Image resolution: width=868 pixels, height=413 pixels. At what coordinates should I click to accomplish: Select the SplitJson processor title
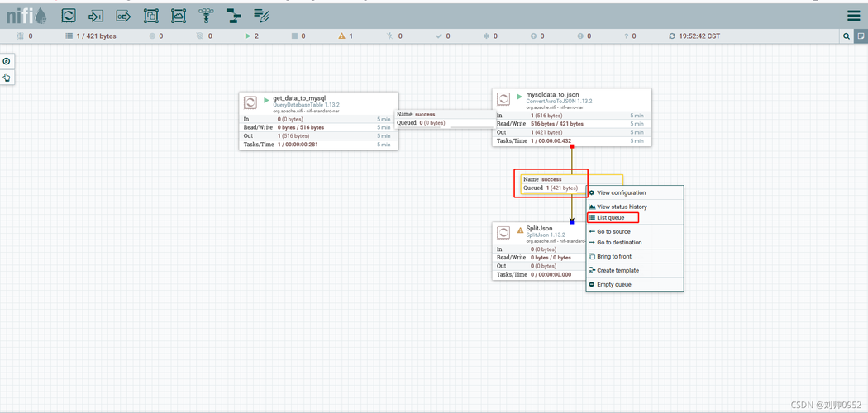coord(539,228)
